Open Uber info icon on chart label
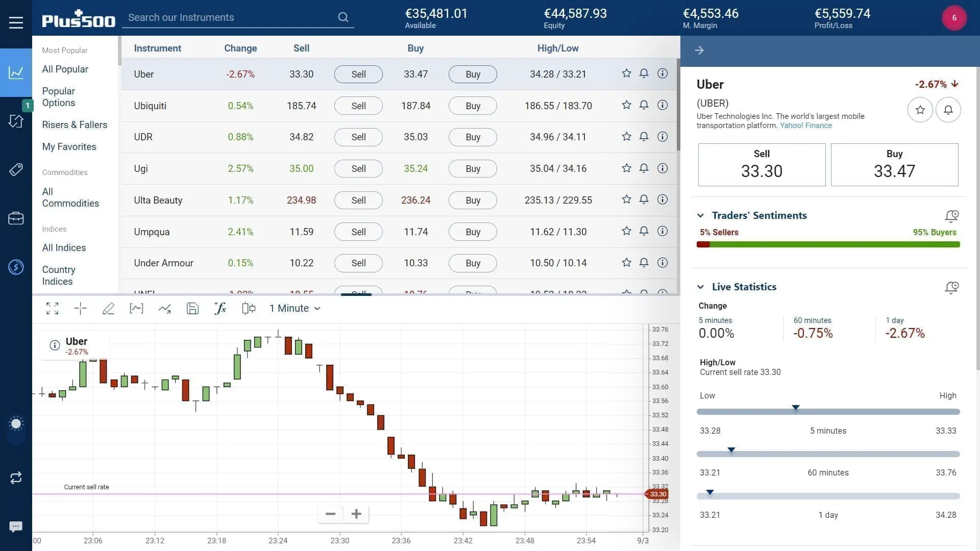 (x=55, y=345)
